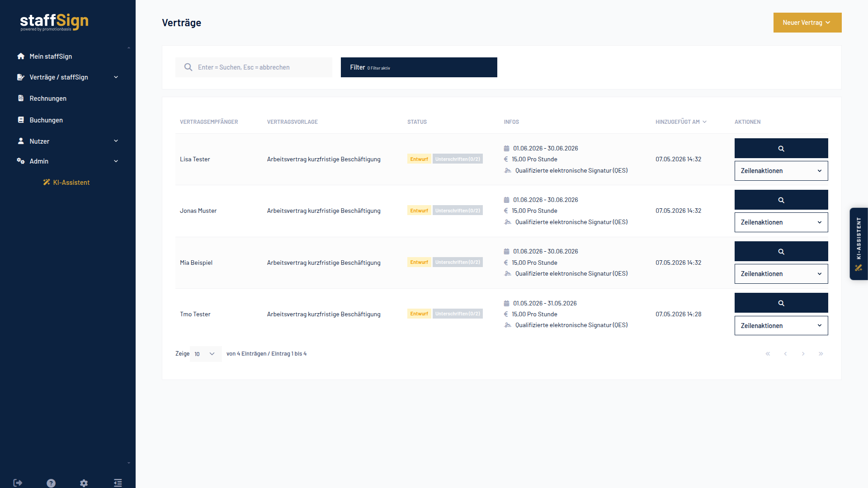Viewport: 868px width, 488px height.
Task: Sort by Hinzugefügt am column
Action: click(x=681, y=122)
